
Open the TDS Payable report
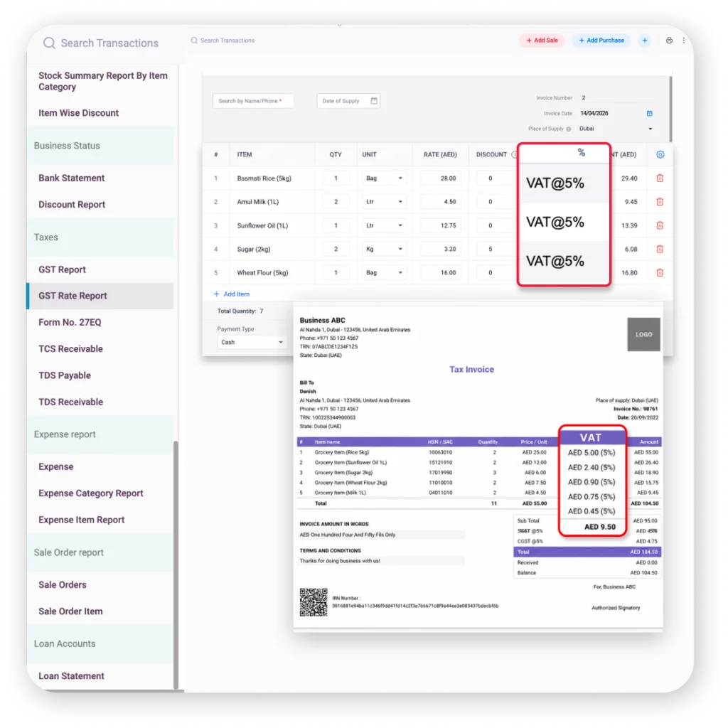coord(65,375)
